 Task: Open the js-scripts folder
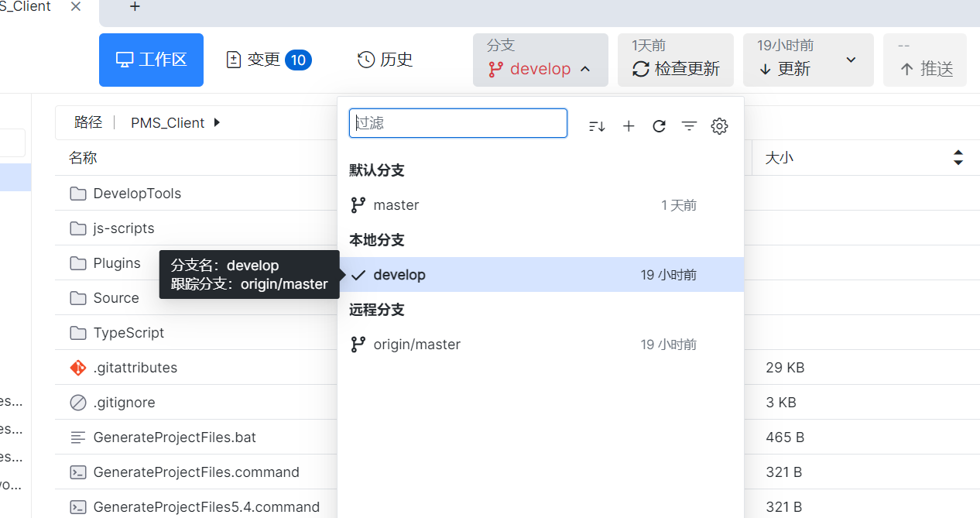tap(124, 228)
